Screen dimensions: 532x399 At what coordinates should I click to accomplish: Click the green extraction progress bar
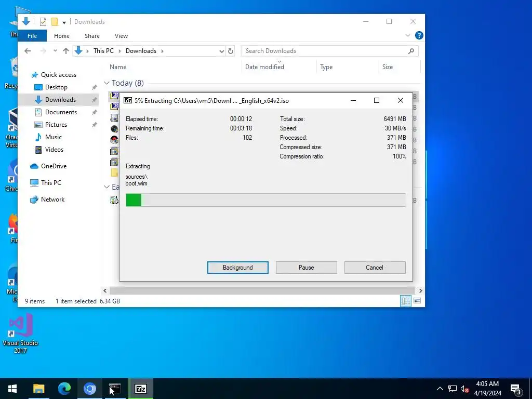tap(265, 200)
